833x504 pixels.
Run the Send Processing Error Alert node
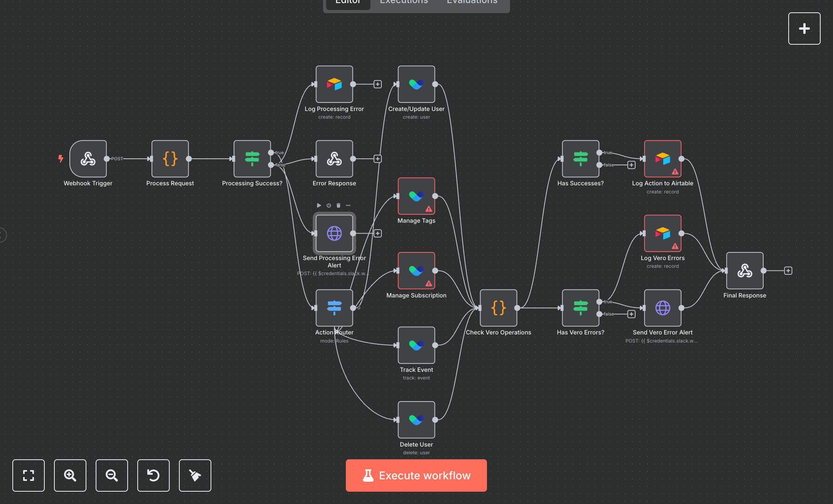[x=319, y=205]
